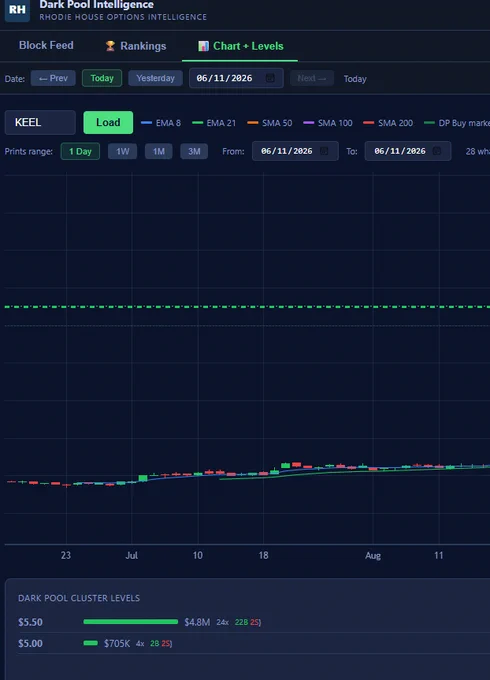Switch to the Rankings tab

pyautogui.click(x=136, y=46)
